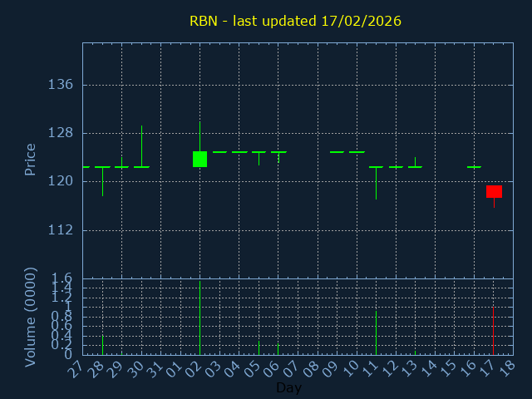This screenshot has height=399, width=532.
Task: Select the day 27 date tick
Action: (76, 368)
